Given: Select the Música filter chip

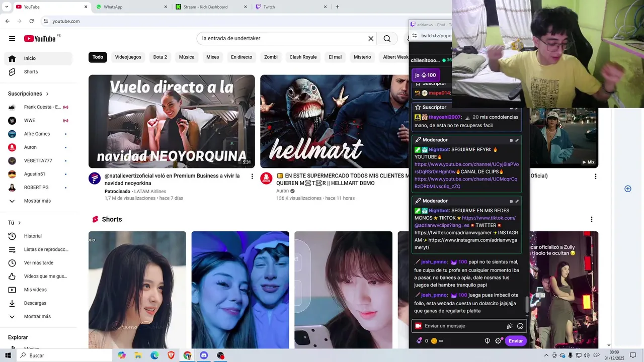Looking at the screenshot, I should point(187,57).
